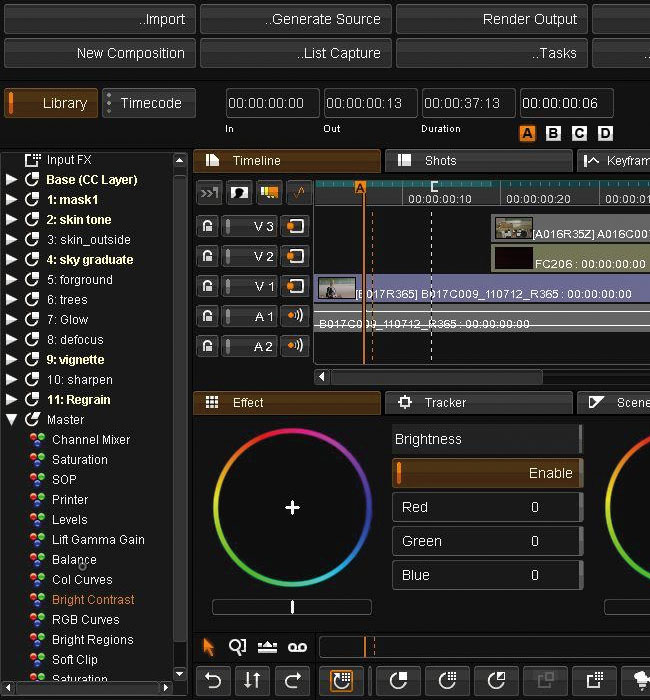650x700 pixels.
Task: Click the timeline fit-to-width icon beside magnifier
Action: click(267, 647)
